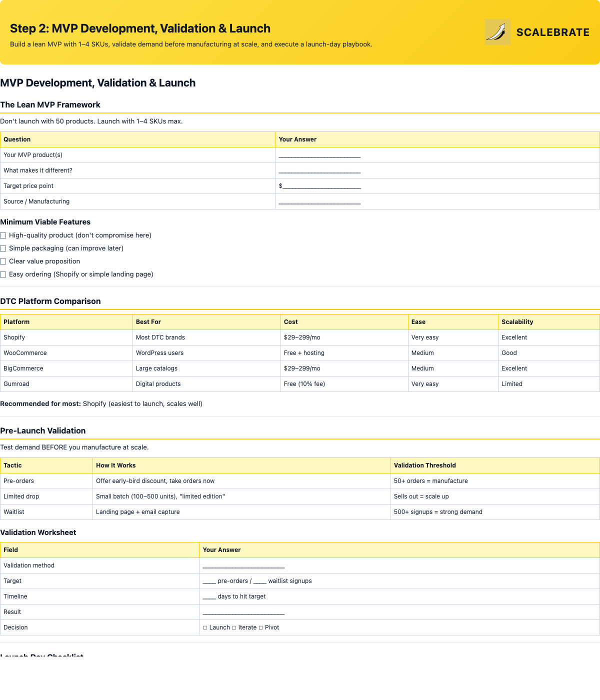600x700 pixels.
Task: Check Easy ordering checkbox
Action: [3, 274]
